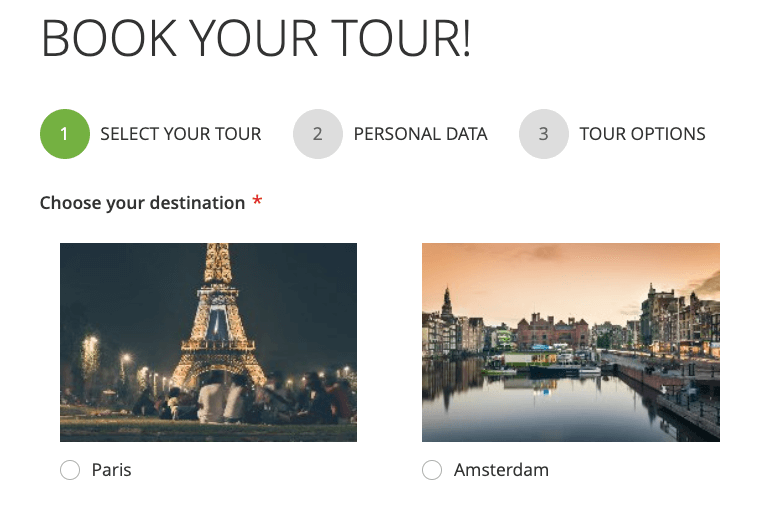This screenshot has height=510, width=765.
Task: Click the Choose your destination label
Action: 142,203
